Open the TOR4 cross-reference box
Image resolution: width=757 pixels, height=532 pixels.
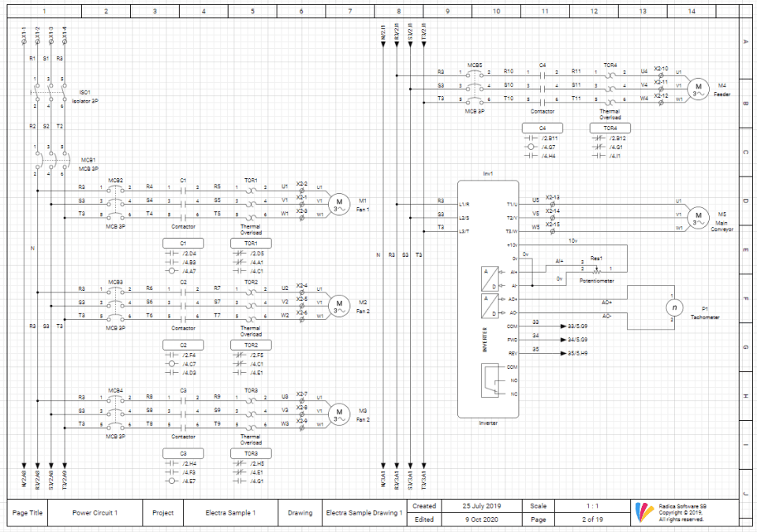tap(610, 128)
